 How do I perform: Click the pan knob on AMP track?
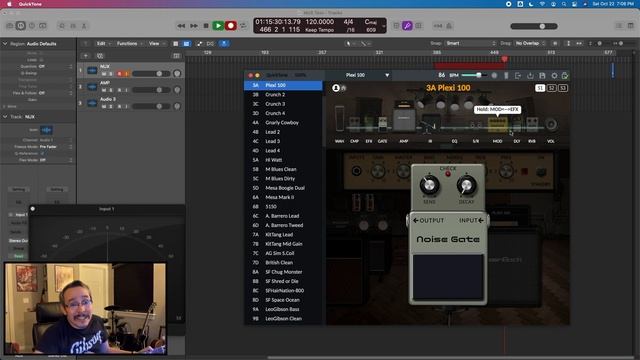tap(177, 90)
